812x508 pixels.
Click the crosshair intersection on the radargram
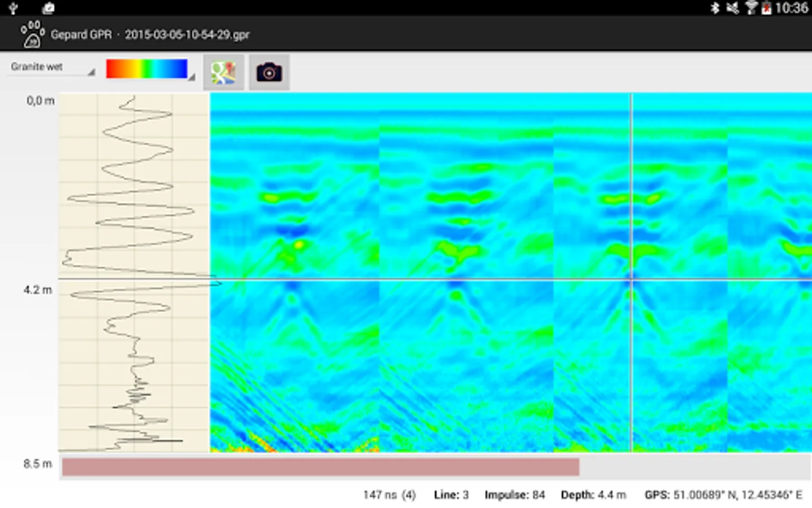(x=631, y=279)
